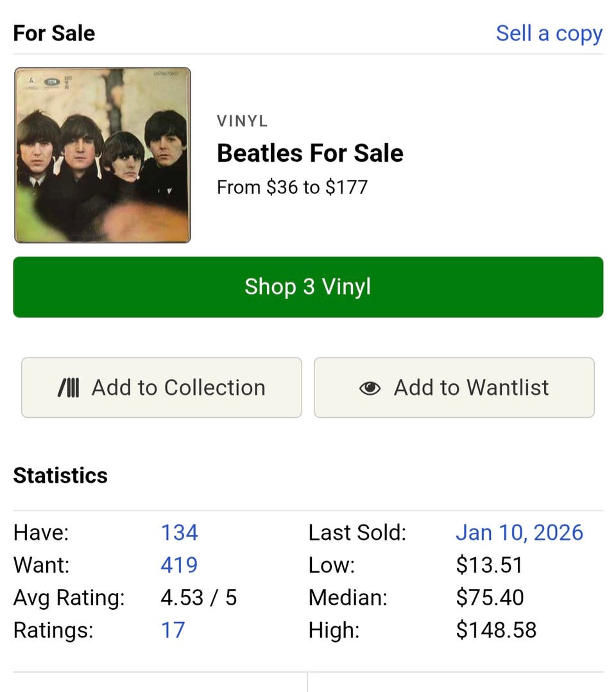Click the Sell a copy link
Screen dimensions: 616x692
[549, 33]
